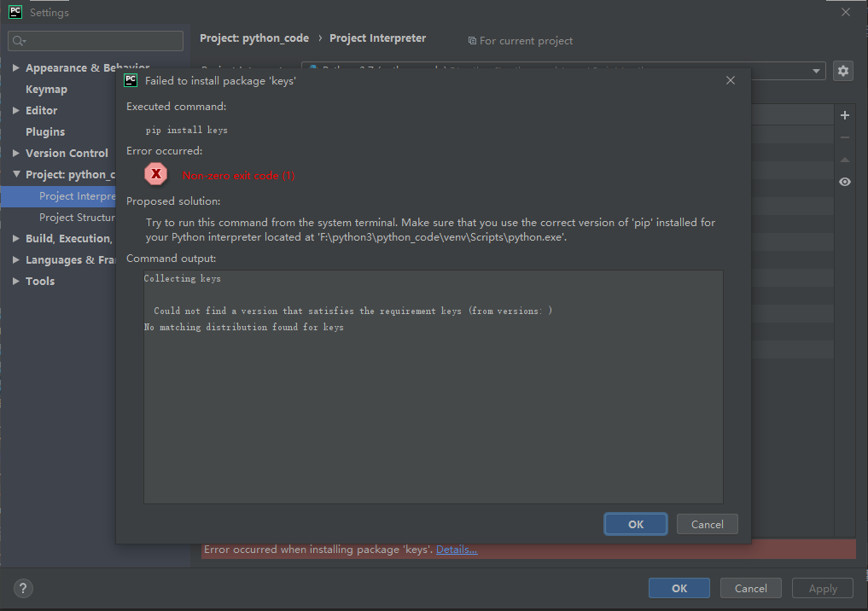Expand the Tools settings section
868x611 pixels.
[16, 282]
